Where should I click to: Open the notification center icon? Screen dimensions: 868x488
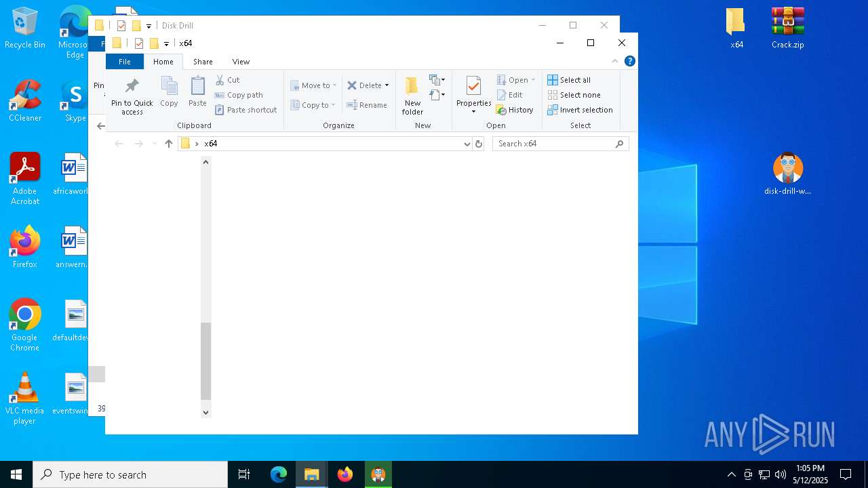[x=846, y=474]
